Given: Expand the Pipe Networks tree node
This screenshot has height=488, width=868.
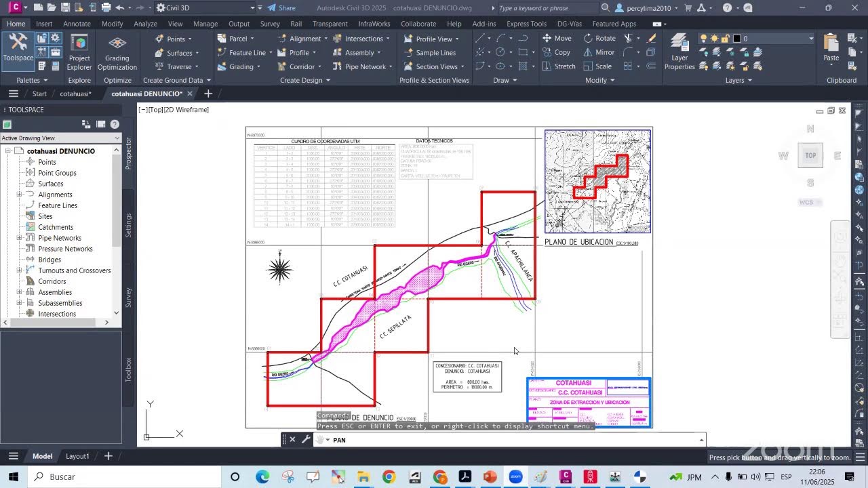Looking at the screenshot, I should [20, 238].
